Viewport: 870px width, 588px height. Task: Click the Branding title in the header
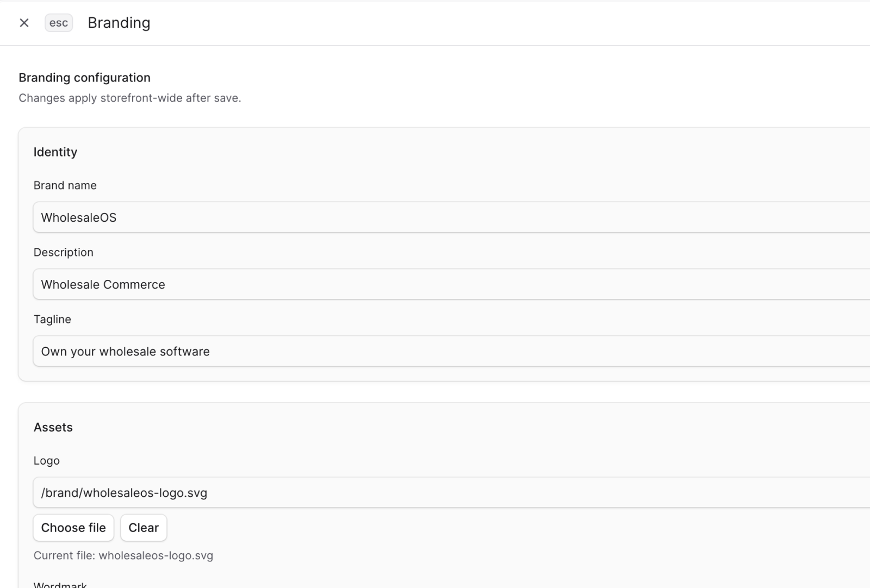119,22
